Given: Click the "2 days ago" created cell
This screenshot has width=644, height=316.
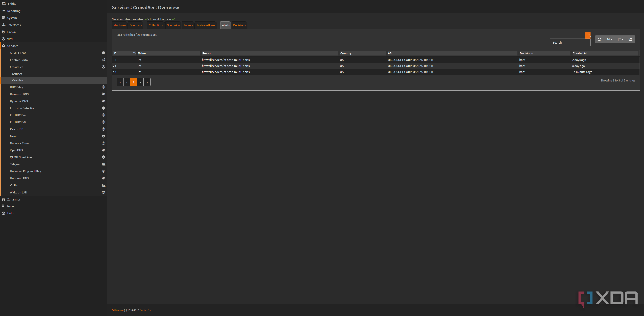Looking at the screenshot, I should (x=579, y=60).
